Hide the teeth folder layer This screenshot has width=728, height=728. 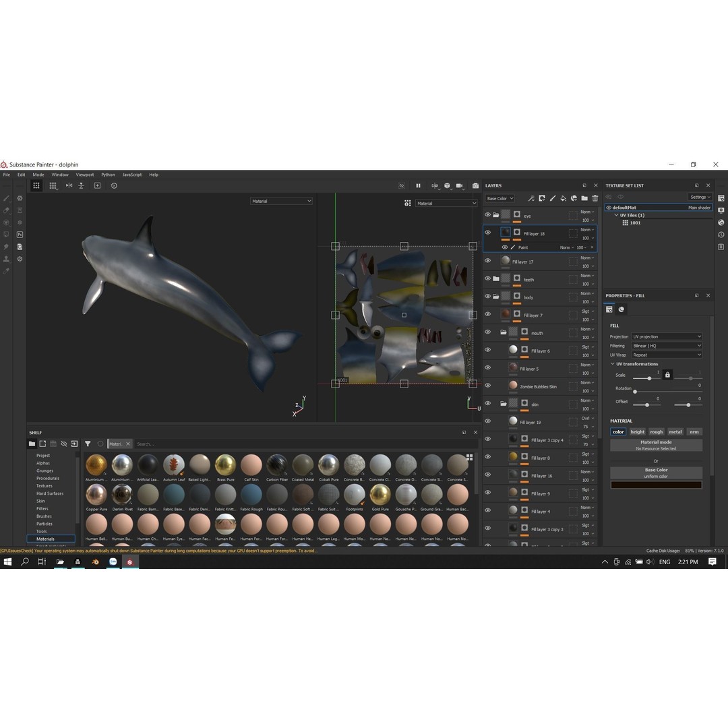point(487,278)
